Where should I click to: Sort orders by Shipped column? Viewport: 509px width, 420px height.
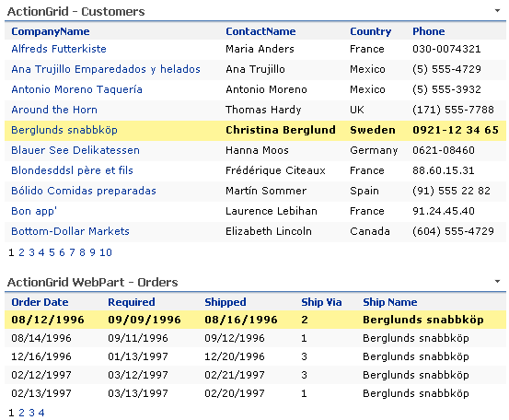click(x=226, y=302)
